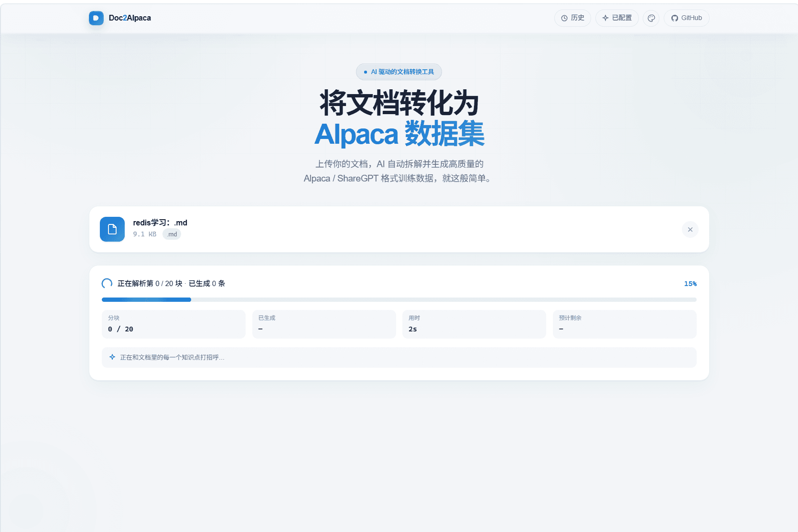Click the clock icon in 历史 button
Image resolution: width=798 pixels, height=532 pixels.
click(x=564, y=18)
